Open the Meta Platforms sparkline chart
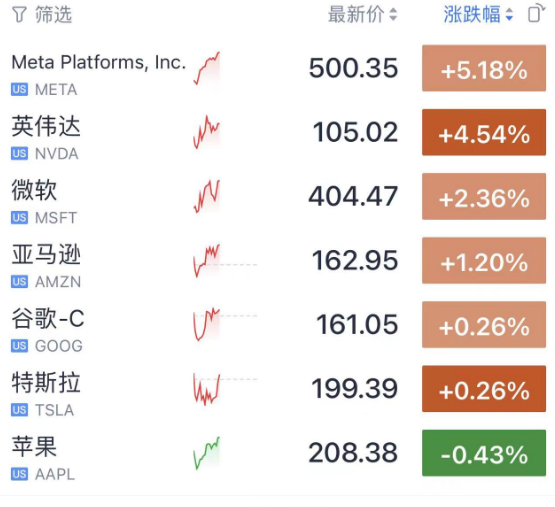 coord(207,68)
